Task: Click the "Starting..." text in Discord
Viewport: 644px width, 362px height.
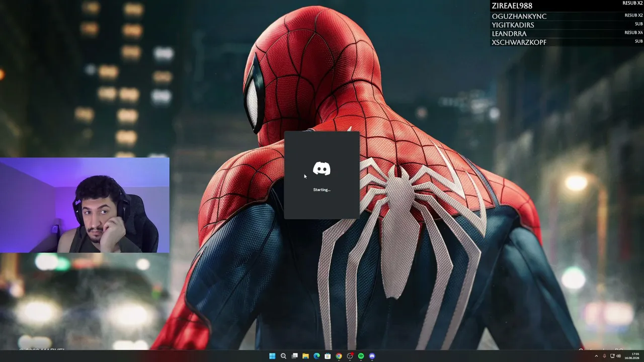Action: [x=321, y=190]
